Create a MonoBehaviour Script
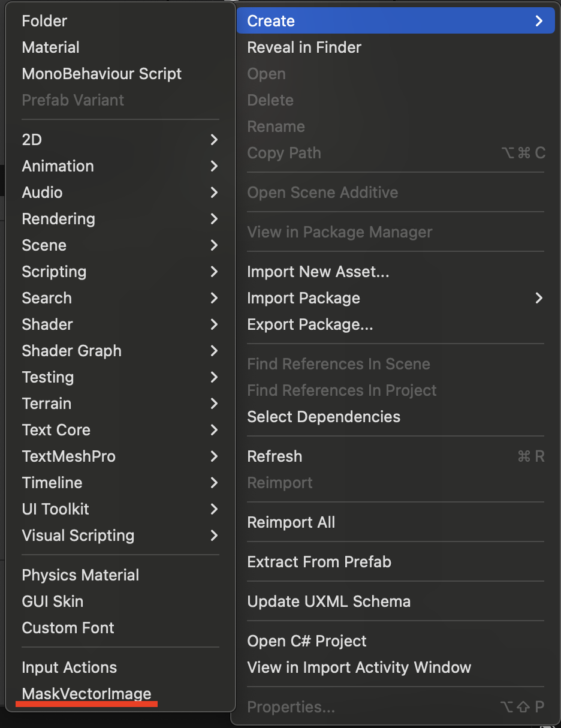Viewport: 561px width, 728px height. [101, 74]
